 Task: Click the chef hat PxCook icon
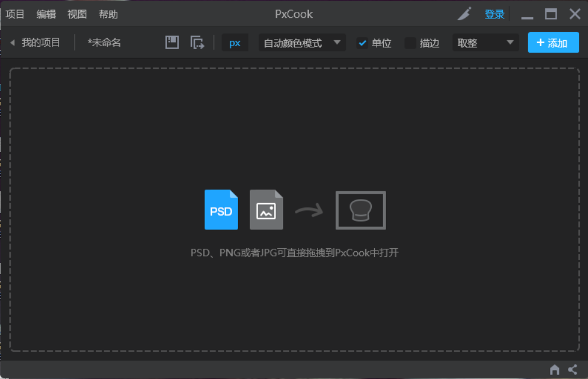[361, 210]
